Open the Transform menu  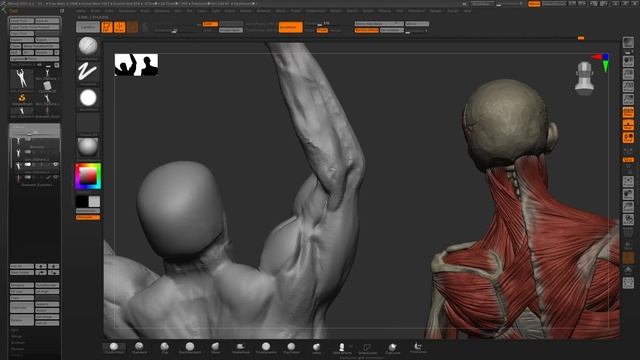(x=416, y=11)
